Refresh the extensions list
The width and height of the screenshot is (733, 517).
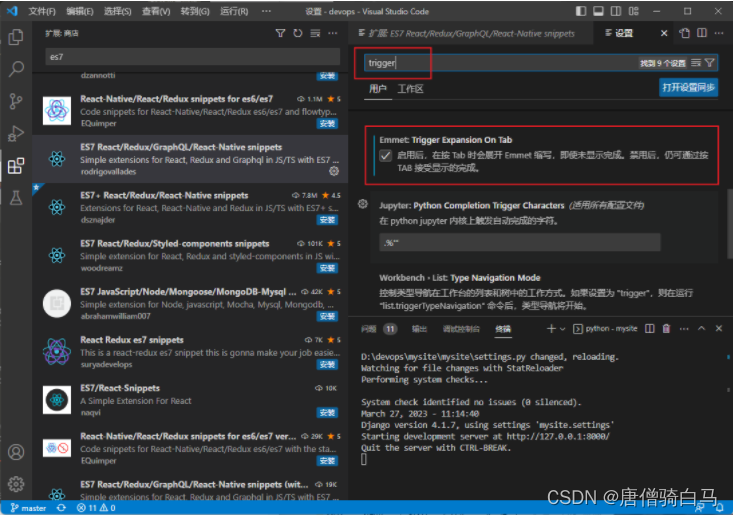pyautogui.click(x=297, y=33)
